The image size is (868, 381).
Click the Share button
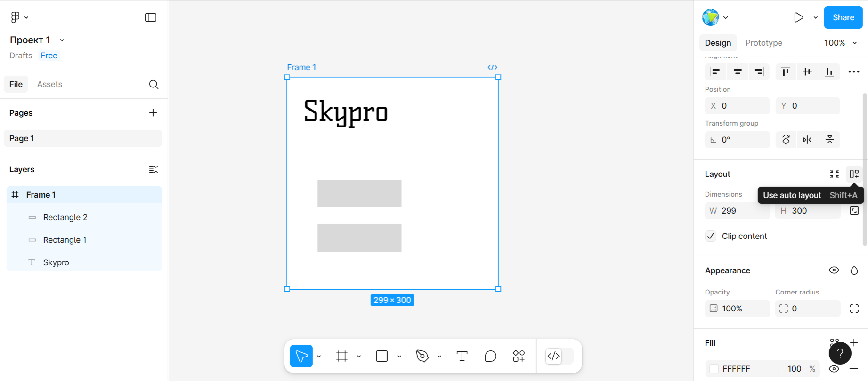click(x=843, y=17)
